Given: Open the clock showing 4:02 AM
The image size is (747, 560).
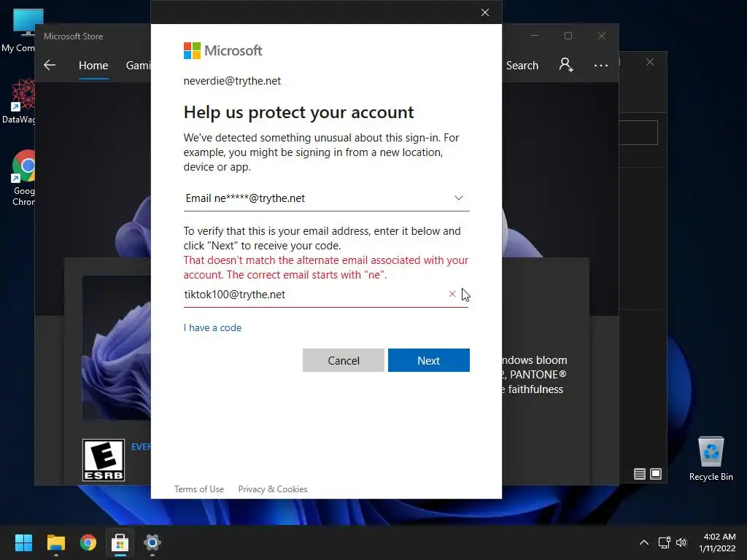Looking at the screenshot, I should 718,542.
